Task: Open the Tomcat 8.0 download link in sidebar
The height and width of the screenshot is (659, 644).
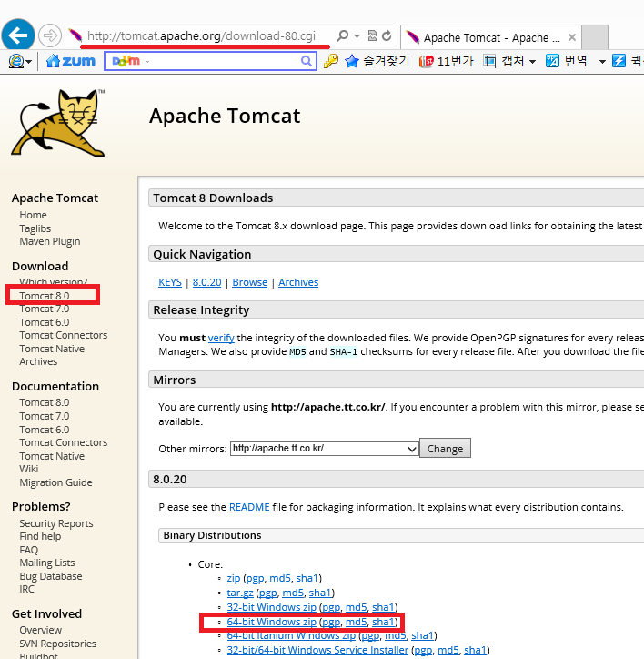Action: [44, 296]
